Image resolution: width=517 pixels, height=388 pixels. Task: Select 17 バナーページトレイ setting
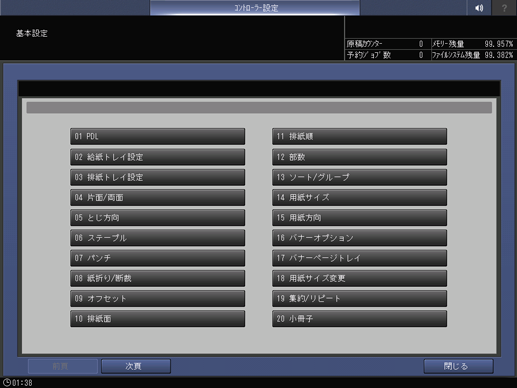coord(360,258)
